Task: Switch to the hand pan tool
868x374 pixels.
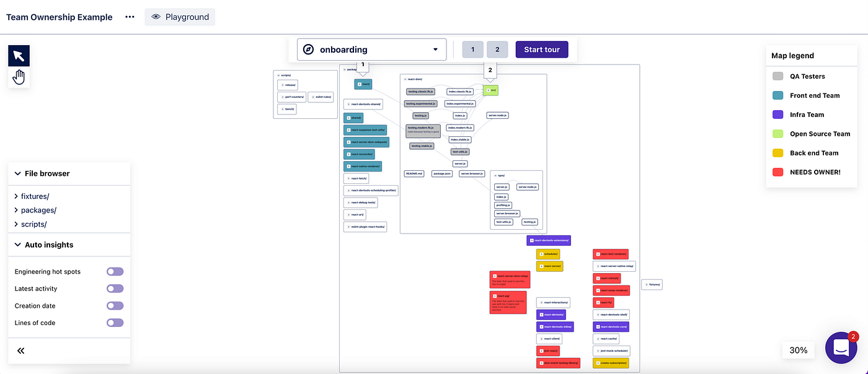Action: coord(19,76)
